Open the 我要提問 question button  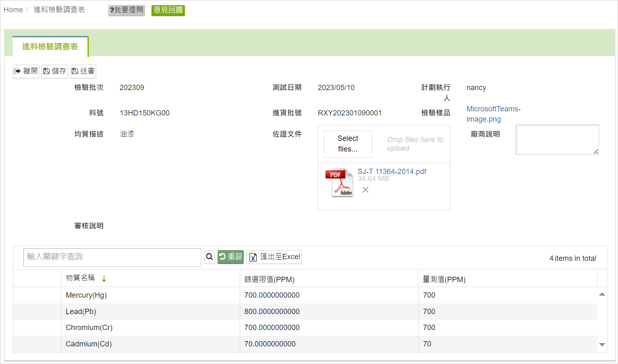127,10
